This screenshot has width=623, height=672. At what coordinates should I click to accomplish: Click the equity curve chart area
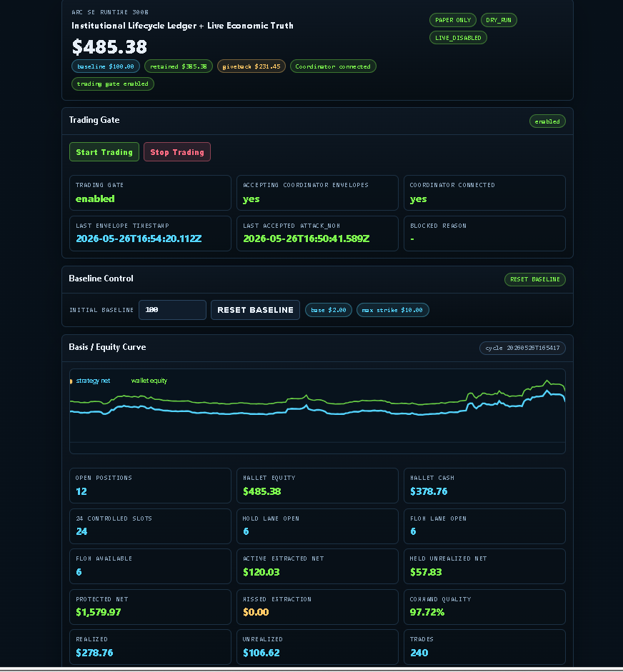click(317, 411)
